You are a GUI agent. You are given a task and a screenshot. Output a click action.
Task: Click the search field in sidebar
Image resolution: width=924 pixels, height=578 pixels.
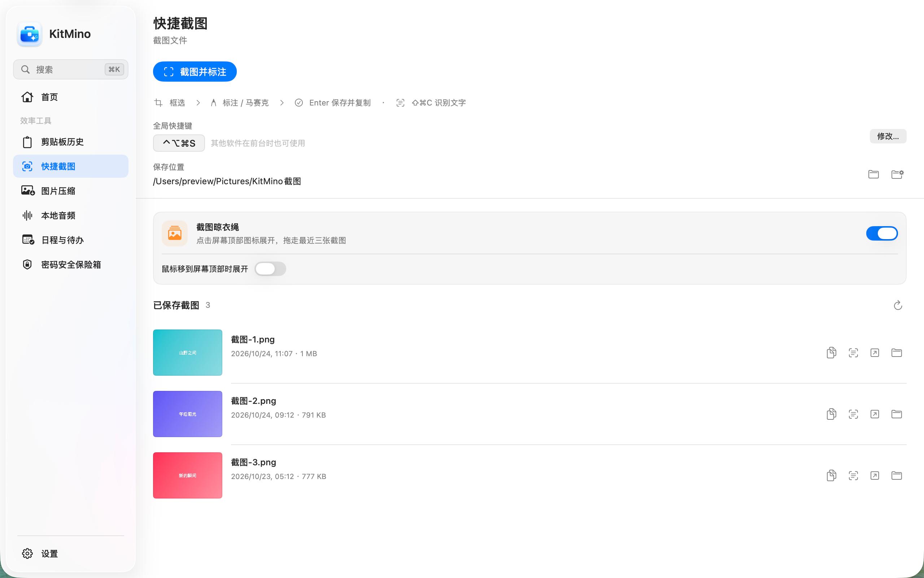[71, 69]
